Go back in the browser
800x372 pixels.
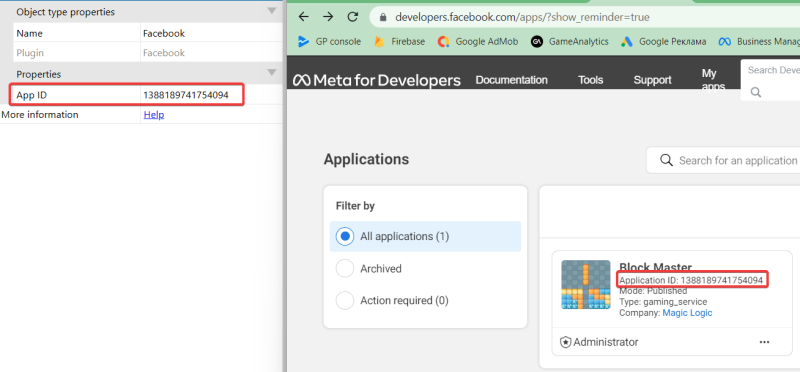(304, 17)
